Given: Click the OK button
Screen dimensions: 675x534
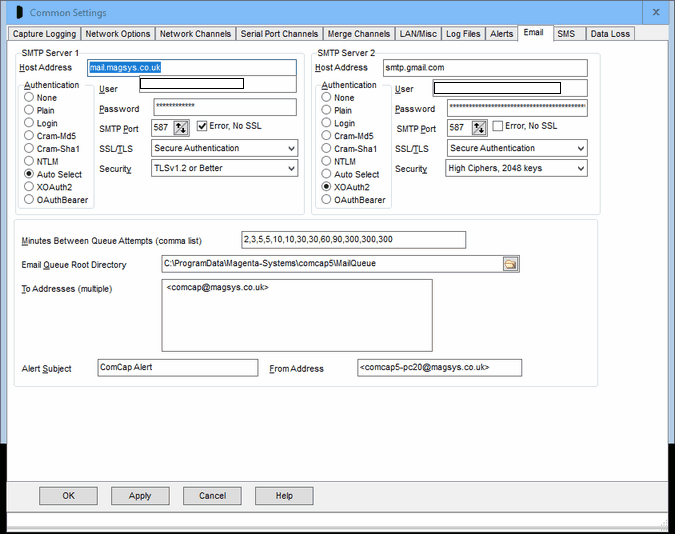Looking at the screenshot, I should [68, 496].
